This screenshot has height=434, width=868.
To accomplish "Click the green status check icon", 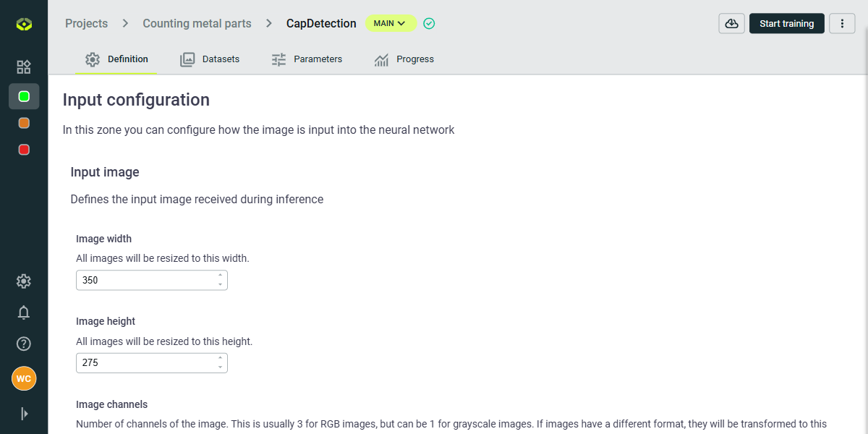I will point(429,24).
